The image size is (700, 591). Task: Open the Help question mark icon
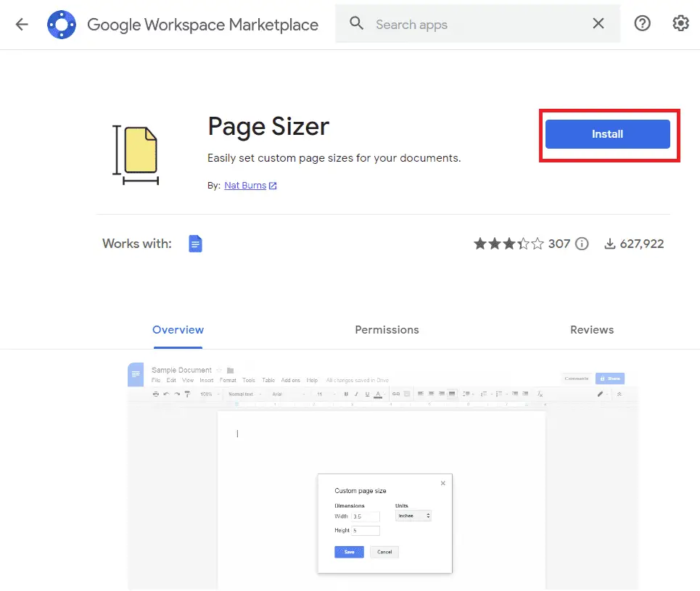click(x=642, y=23)
